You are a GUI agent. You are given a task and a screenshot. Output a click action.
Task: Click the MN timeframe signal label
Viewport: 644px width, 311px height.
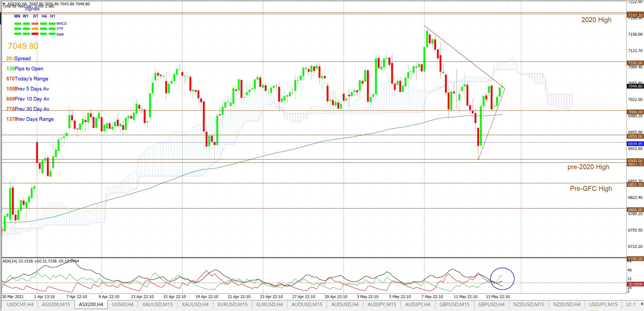17,16
